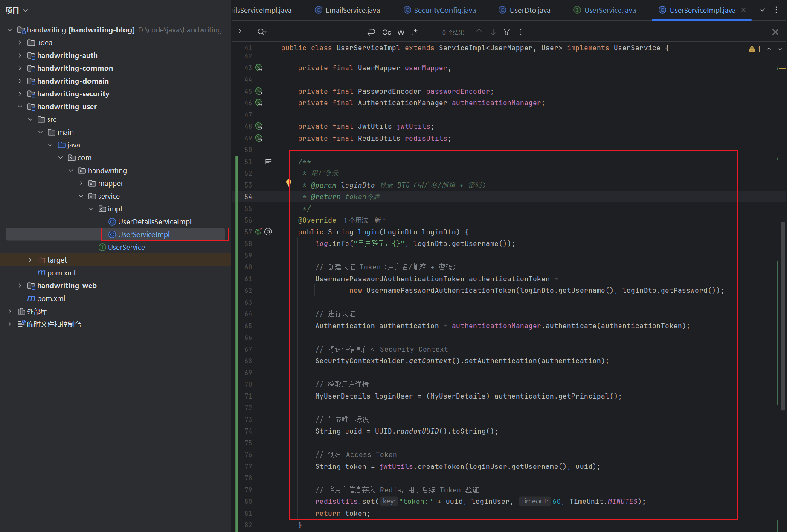Screen dimensions: 787x532
Task: Click the @ gutter icon at line 57
Action: [x=268, y=231]
